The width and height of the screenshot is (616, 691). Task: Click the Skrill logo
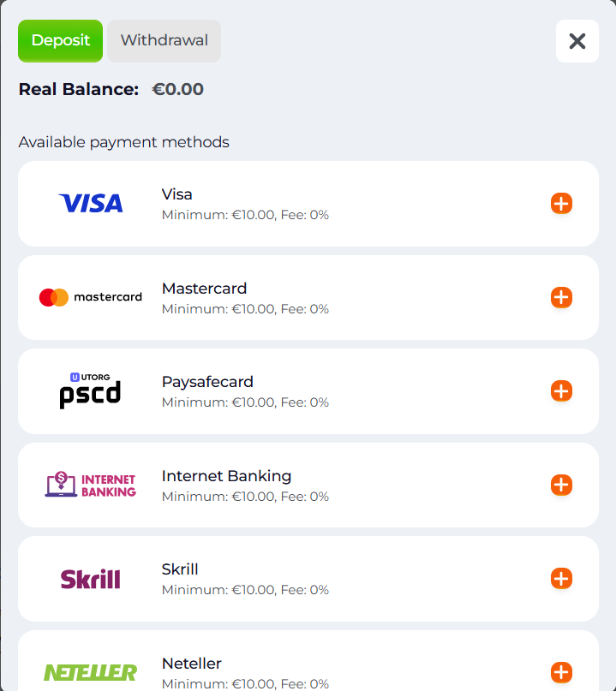click(91, 579)
